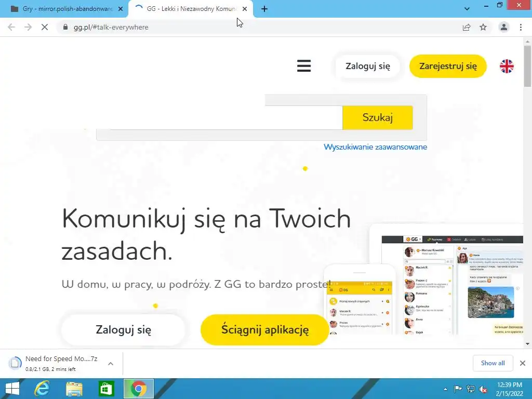Image resolution: width=532 pixels, height=399 pixels.
Task: Click the top Zaloguj się button
Action: [x=368, y=66]
